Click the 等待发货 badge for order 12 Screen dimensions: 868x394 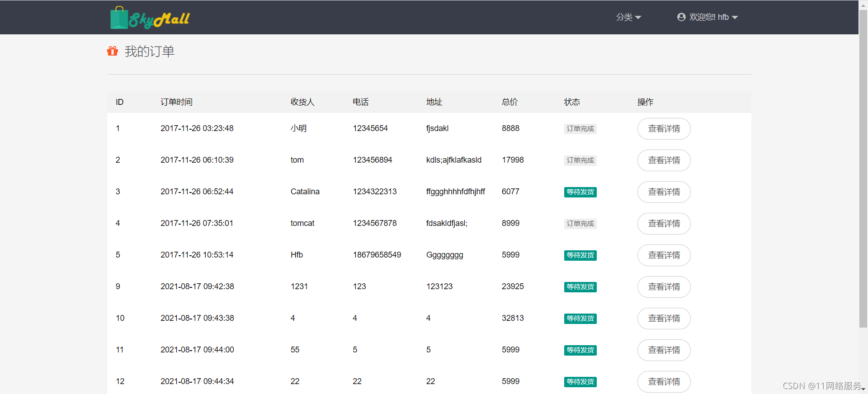(x=580, y=382)
